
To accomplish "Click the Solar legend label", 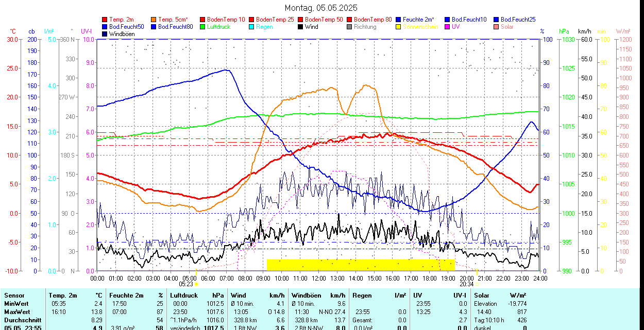I will (507, 27).
